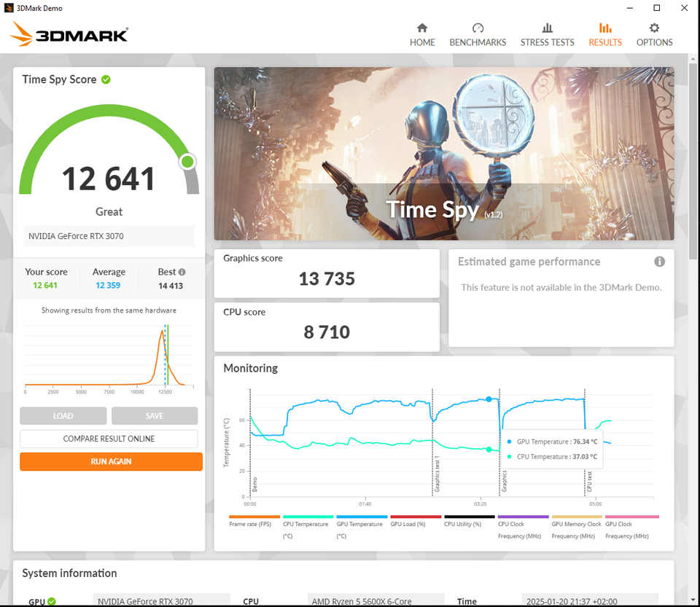Click the info icon beside Estimated game performance
The image size is (700, 607).
click(x=659, y=262)
